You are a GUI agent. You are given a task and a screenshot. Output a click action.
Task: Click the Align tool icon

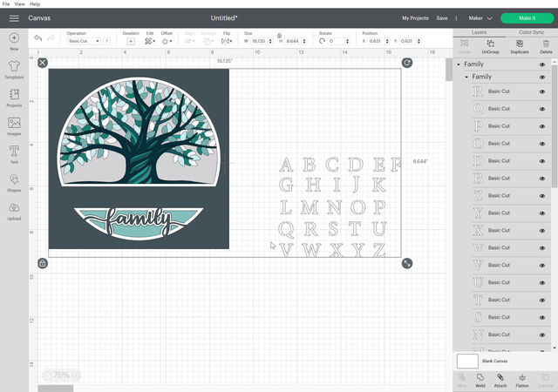[x=189, y=41]
